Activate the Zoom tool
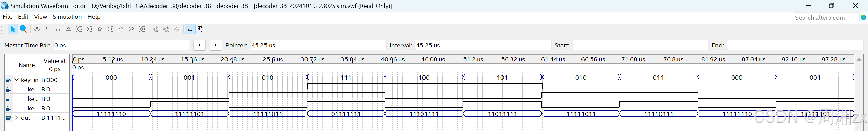This screenshot has height=131, width=868. click(x=23, y=29)
